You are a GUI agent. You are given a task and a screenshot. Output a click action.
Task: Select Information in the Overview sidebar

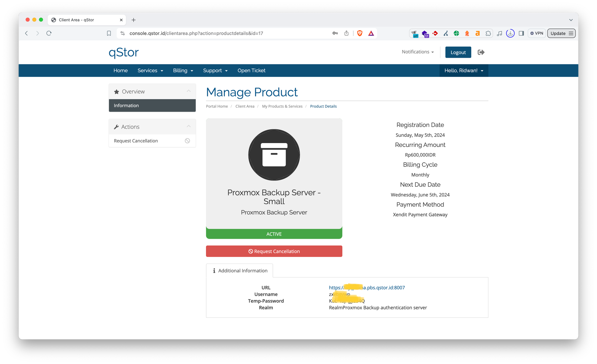point(152,106)
